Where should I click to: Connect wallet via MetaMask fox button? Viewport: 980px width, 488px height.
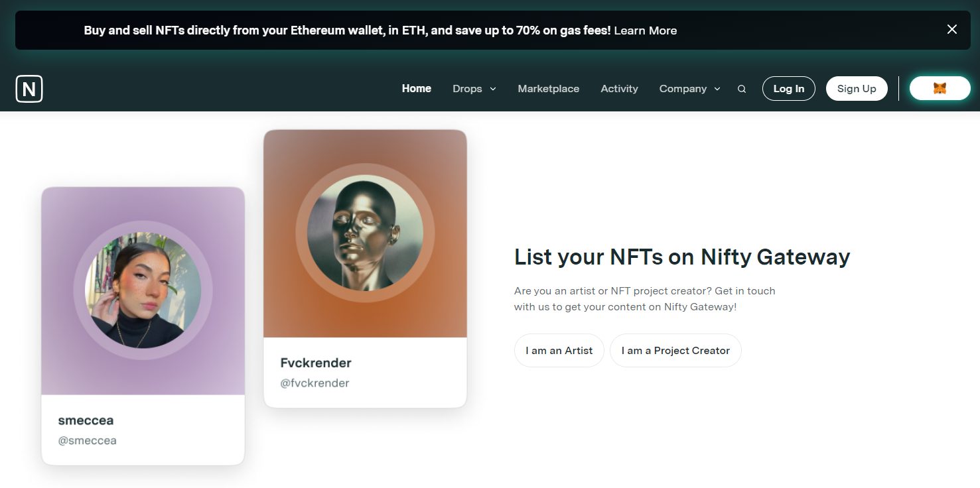[940, 88]
